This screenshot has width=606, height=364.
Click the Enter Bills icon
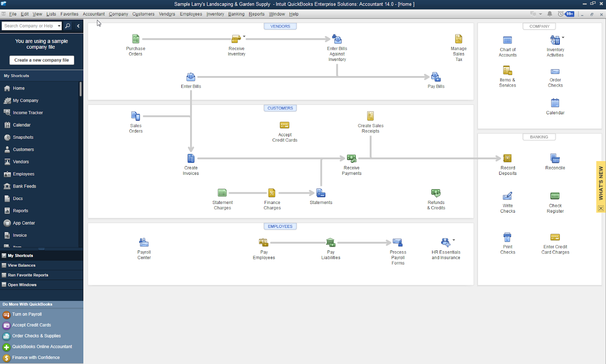click(x=191, y=77)
